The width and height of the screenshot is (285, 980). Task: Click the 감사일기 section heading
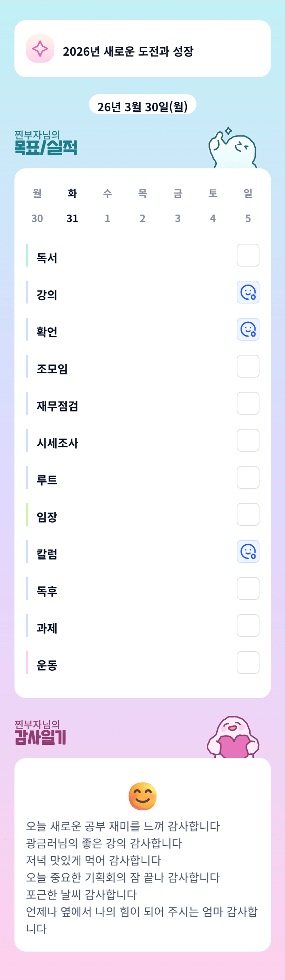click(x=40, y=737)
